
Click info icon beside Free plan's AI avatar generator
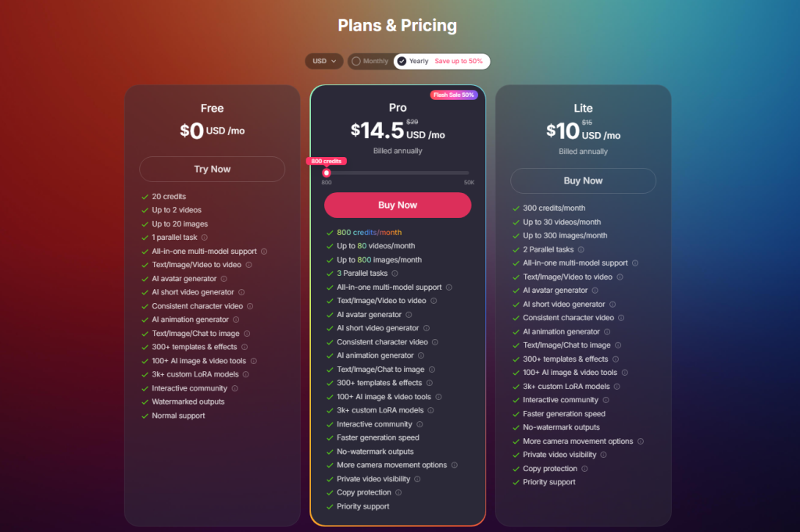[223, 279]
